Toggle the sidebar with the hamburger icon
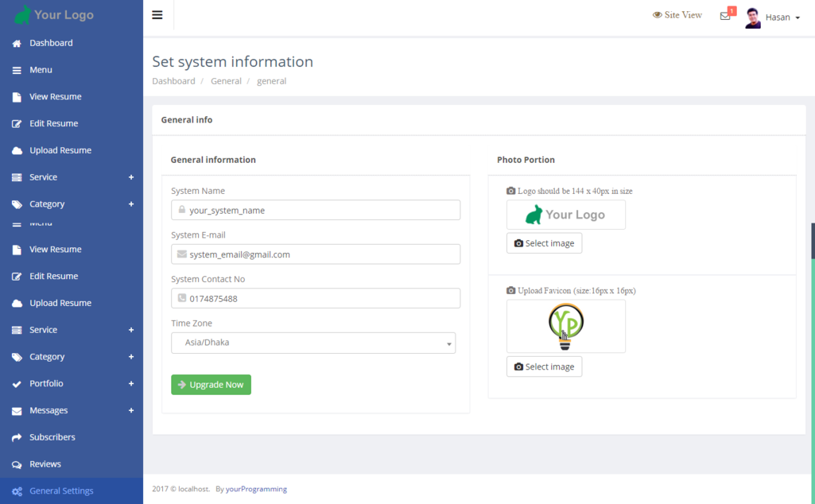The width and height of the screenshot is (815, 504). (x=157, y=15)
